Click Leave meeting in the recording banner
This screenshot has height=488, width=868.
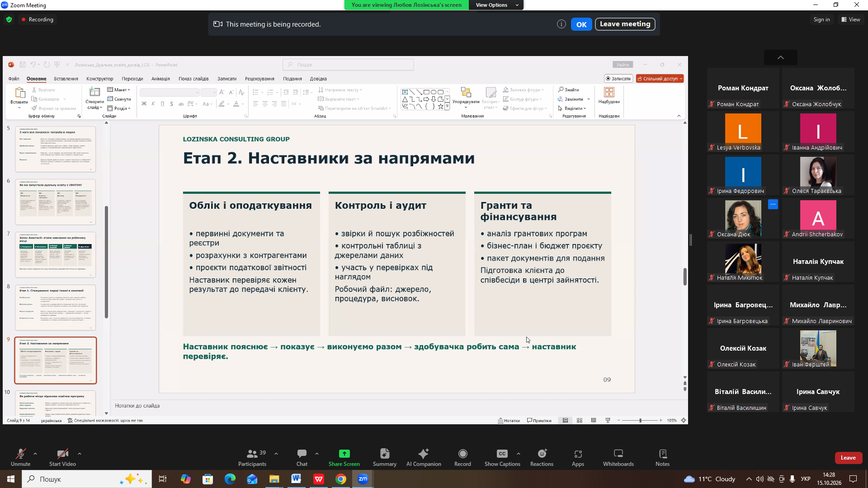[625, 24]
